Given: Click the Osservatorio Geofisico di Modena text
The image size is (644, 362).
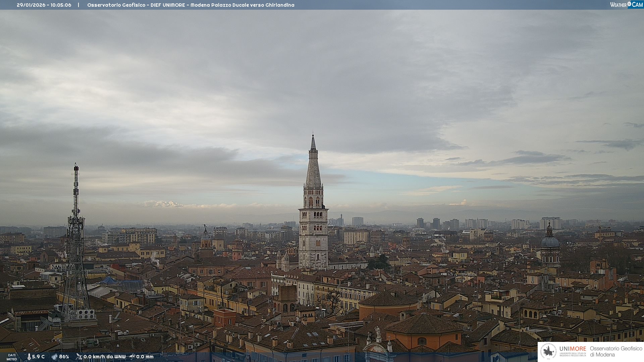Looking at the screenshot, I should 616,352.
